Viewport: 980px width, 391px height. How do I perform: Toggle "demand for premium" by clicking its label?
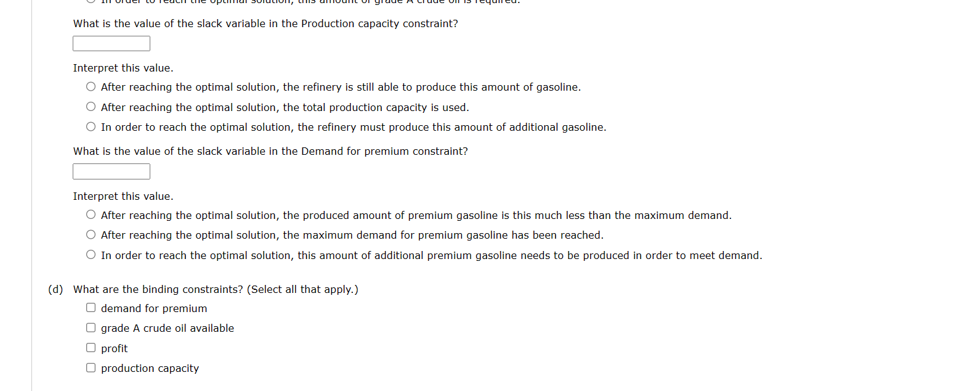tap(154, 308)
